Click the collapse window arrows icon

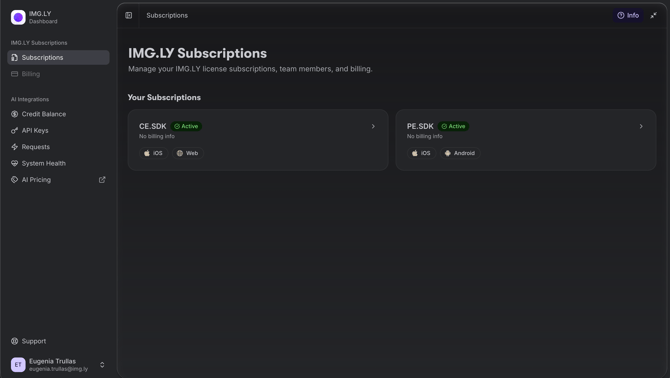[653, 15]
